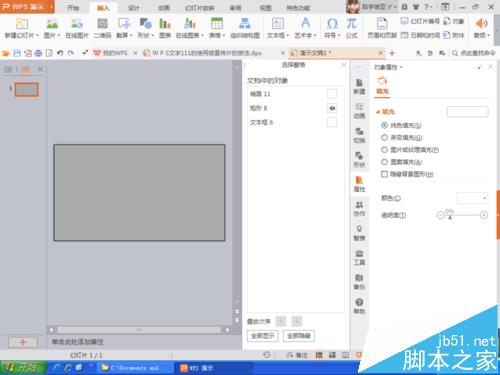Open the 对象属性 panel title dropdown
Image resolution: width=500 pixels, height=375 pixels.
click(401, 67)
